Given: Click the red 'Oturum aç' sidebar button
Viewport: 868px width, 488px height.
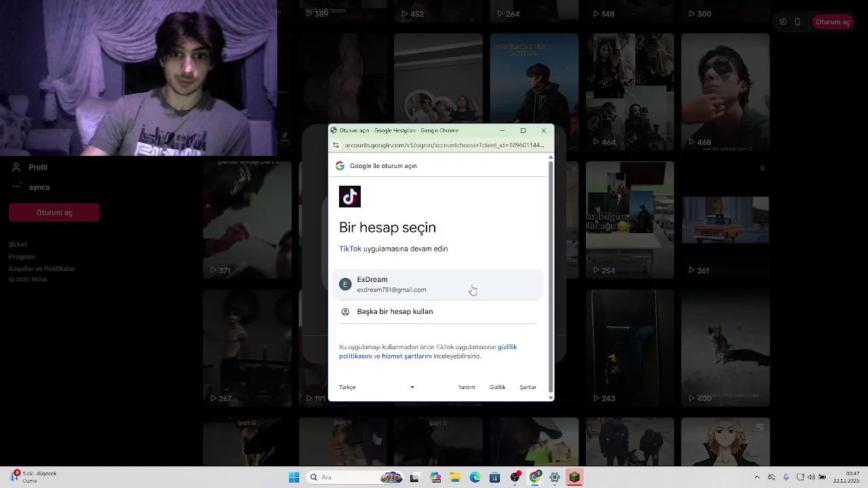Looking at the screenshot, I should (54, 212).
